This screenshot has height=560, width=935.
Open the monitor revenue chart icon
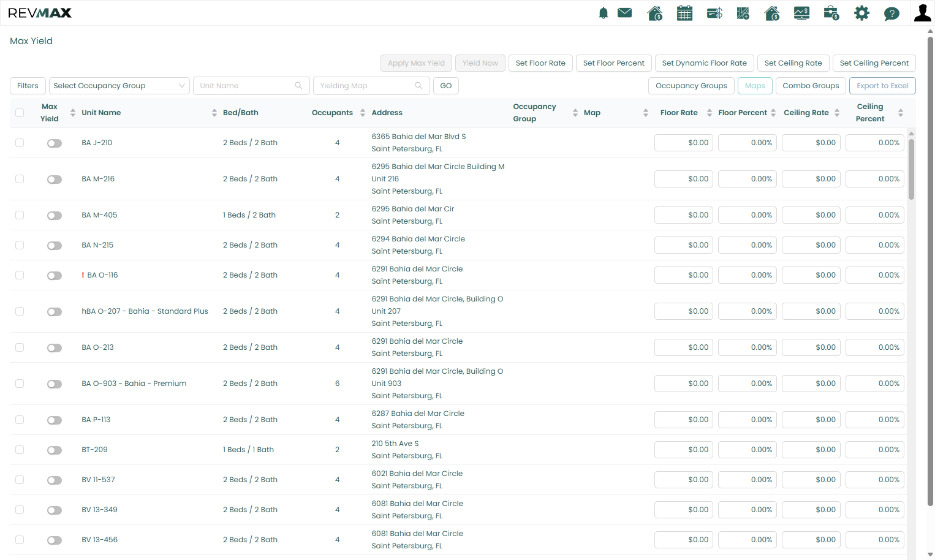pyautogui.click(x=801, y=13)
